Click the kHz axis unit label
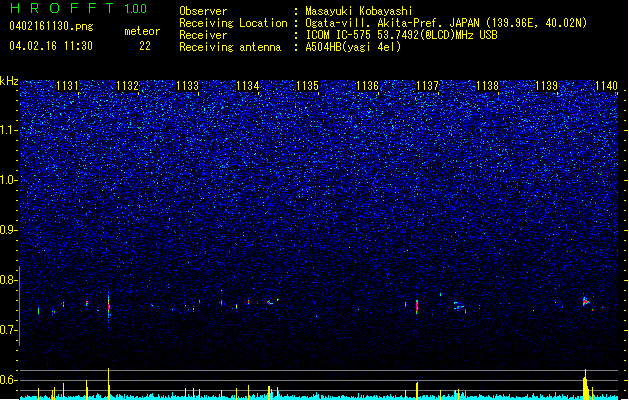Screen dimensions: 629x400 point(9,81)
